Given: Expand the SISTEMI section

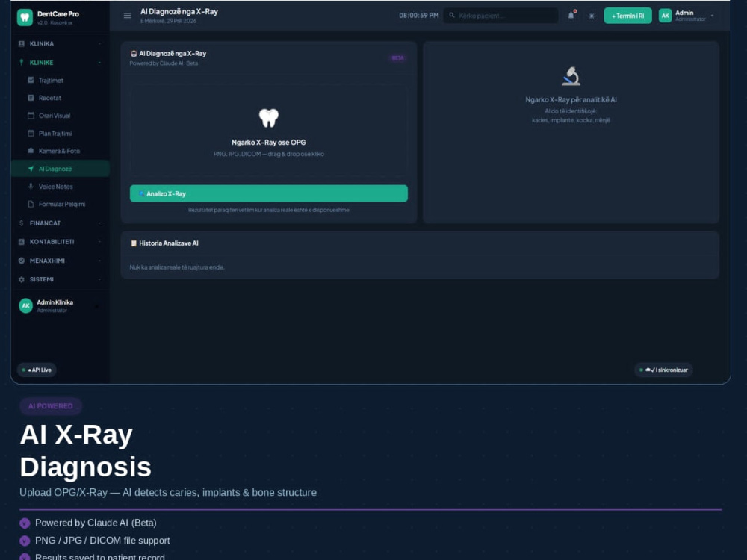Looking at the screenshot, I should click(x=60, y=279).
